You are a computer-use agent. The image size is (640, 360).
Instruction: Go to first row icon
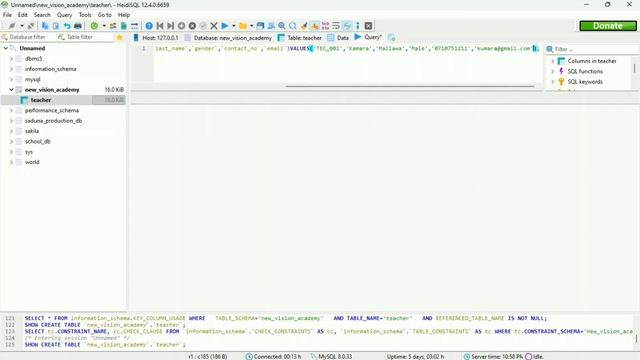point(160,26)
